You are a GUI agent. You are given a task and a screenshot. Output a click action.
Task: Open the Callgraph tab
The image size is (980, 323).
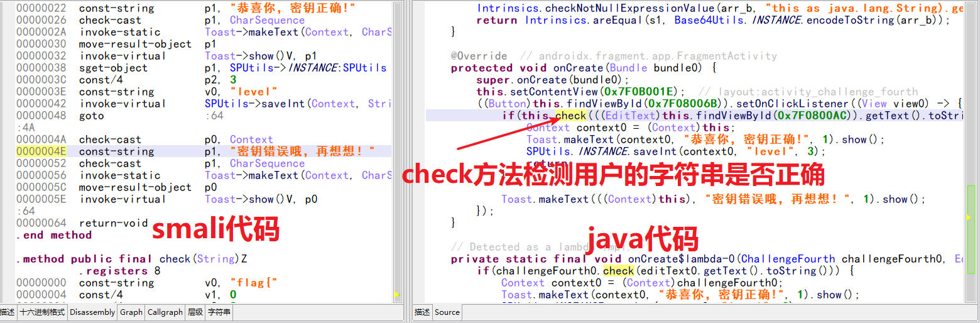point(165,312)
